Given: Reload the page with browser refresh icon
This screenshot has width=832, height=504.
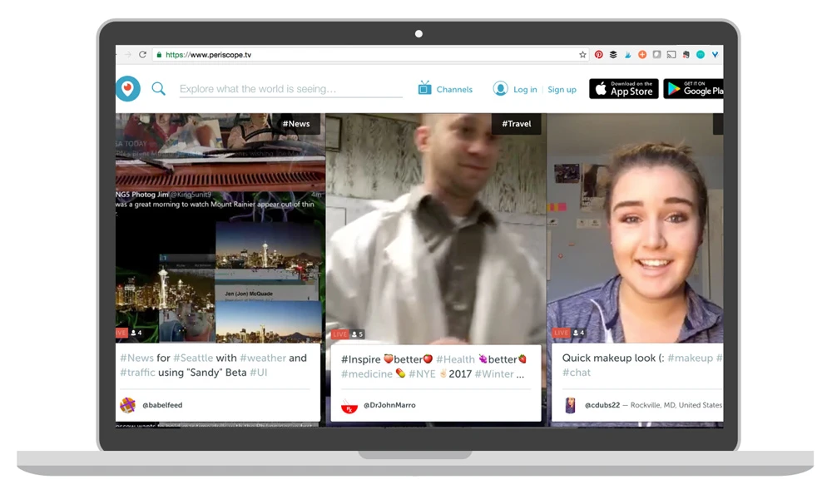Looking at the screenshot, I should tap(143, 55).
